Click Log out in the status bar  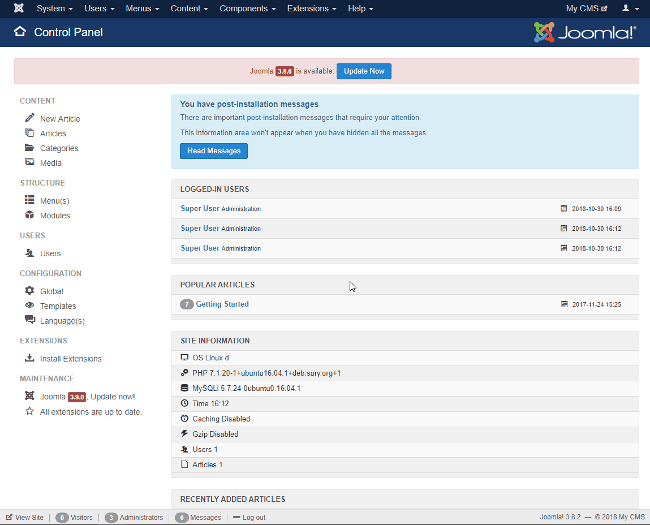tap(254, 518)
